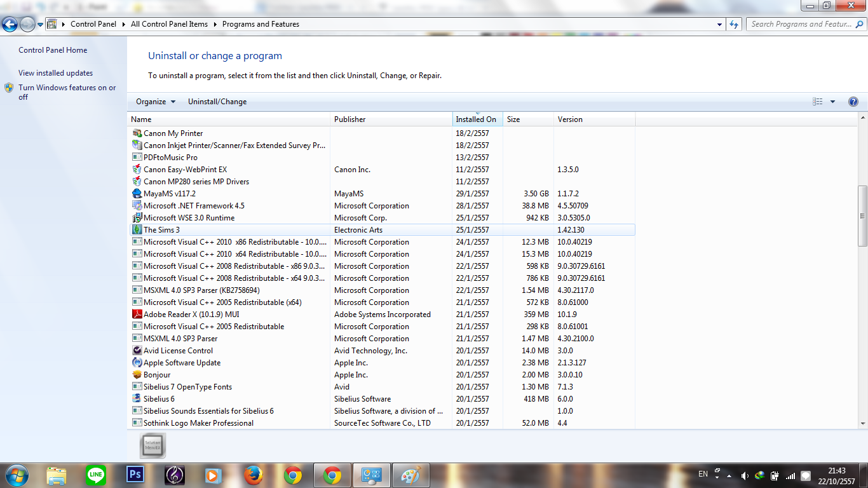Click the Avid License Control icon
This screenshot has height=488, width=868.
click(137, 351)
